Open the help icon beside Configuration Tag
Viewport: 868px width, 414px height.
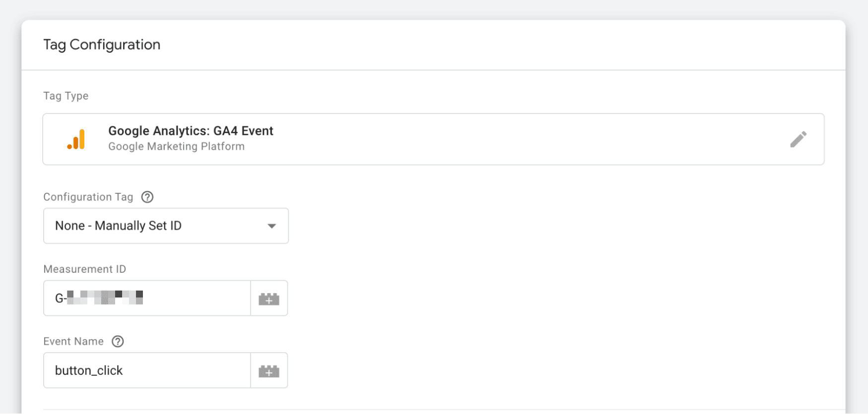pos(147,197)
